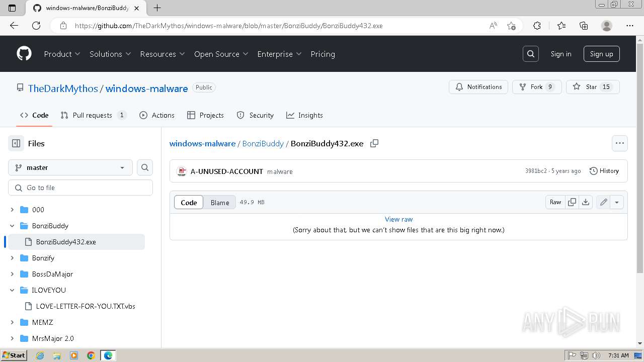644x362 pixels.
Task: Focus the Go to file search field
Action: coord(80,188)
